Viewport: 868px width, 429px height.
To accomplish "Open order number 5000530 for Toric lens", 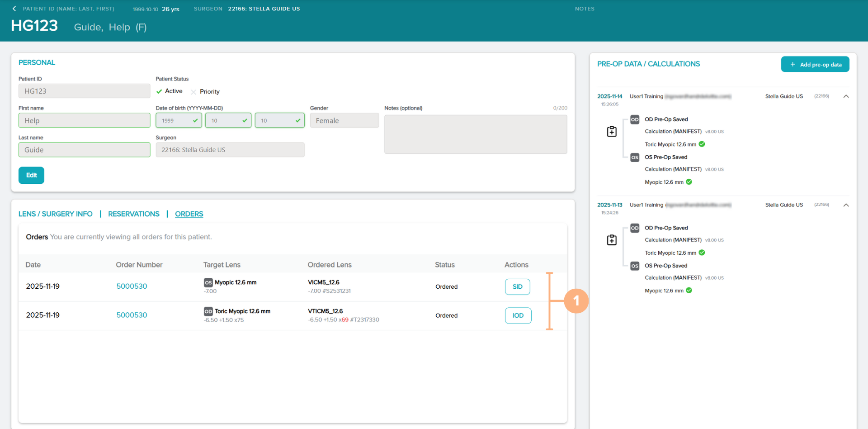I will [132, 315].
